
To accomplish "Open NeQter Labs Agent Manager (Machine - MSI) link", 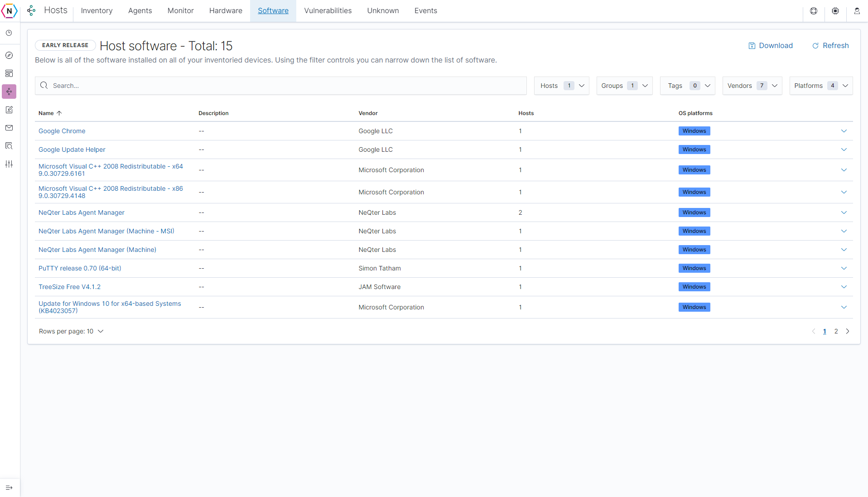I will tap(106, 231).
